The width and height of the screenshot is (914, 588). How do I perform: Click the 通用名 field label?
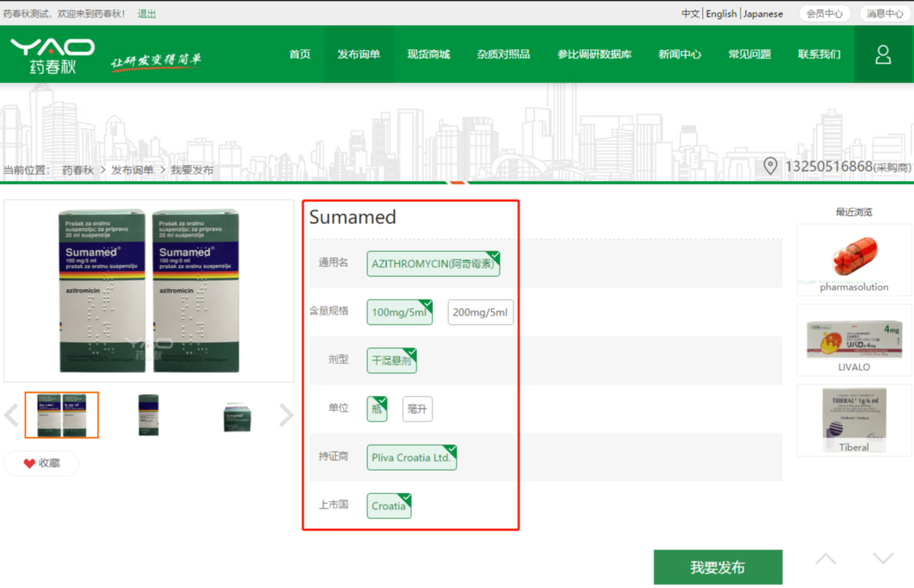coord(333,263)
